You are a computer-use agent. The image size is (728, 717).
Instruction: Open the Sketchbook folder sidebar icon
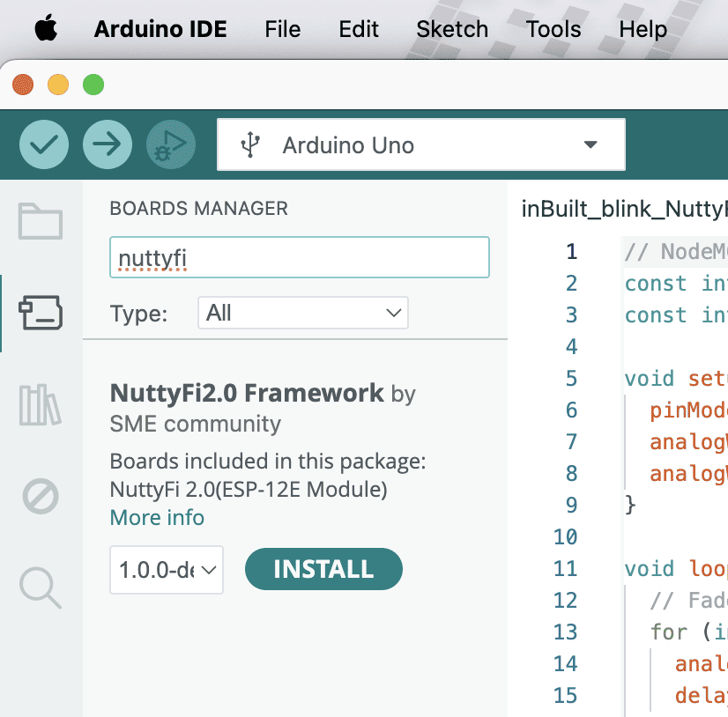coord(41,222)
